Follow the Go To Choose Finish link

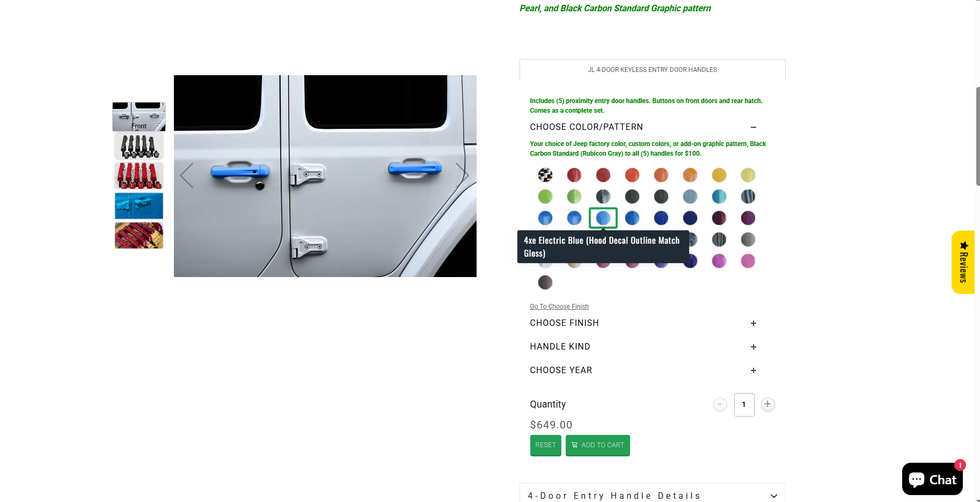[559, 307]
